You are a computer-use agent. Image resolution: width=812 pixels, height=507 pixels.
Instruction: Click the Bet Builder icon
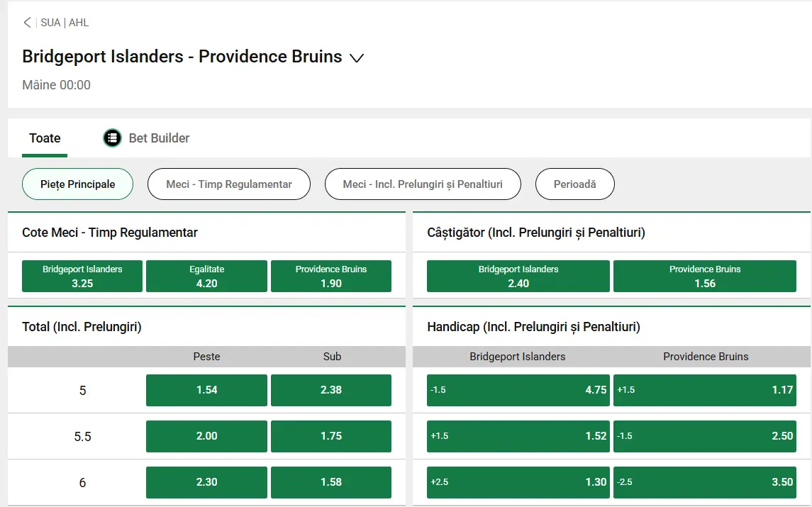click(112, 138)
